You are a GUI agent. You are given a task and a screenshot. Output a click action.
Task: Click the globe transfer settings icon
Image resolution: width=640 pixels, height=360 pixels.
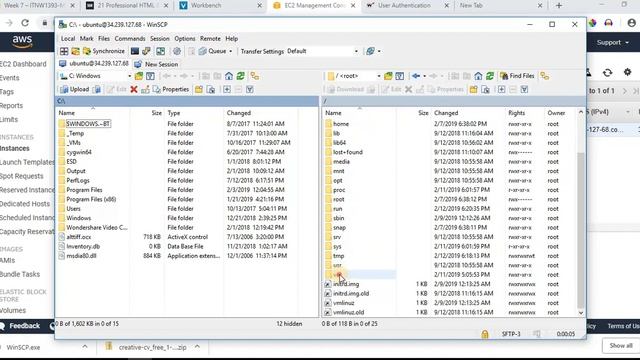(x=370, y=51)
